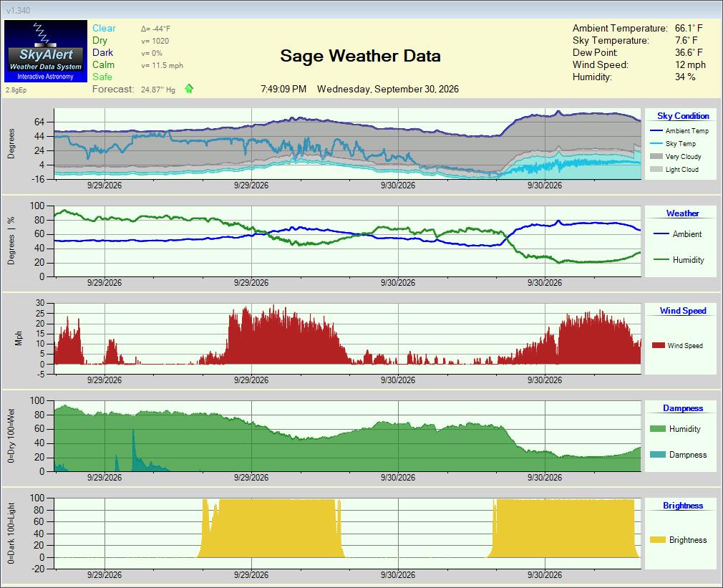The image size is (723, 588).
Task: Click the 'Sage Weather Data' title
Action: tap(361, 56)
